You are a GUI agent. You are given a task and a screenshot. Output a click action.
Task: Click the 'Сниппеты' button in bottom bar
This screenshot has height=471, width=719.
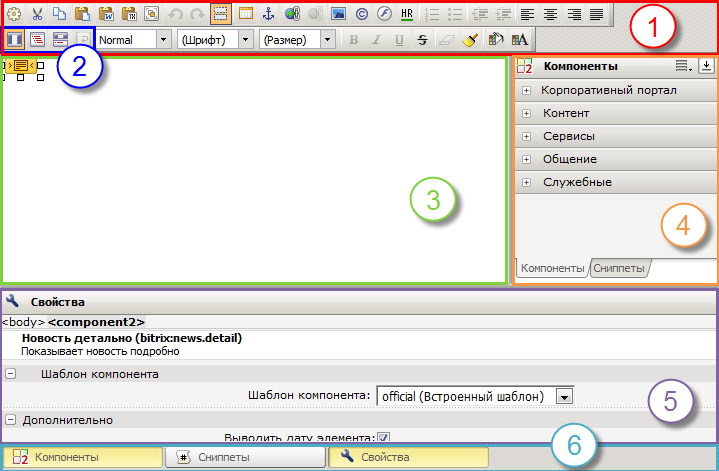[x=246, y=457]
